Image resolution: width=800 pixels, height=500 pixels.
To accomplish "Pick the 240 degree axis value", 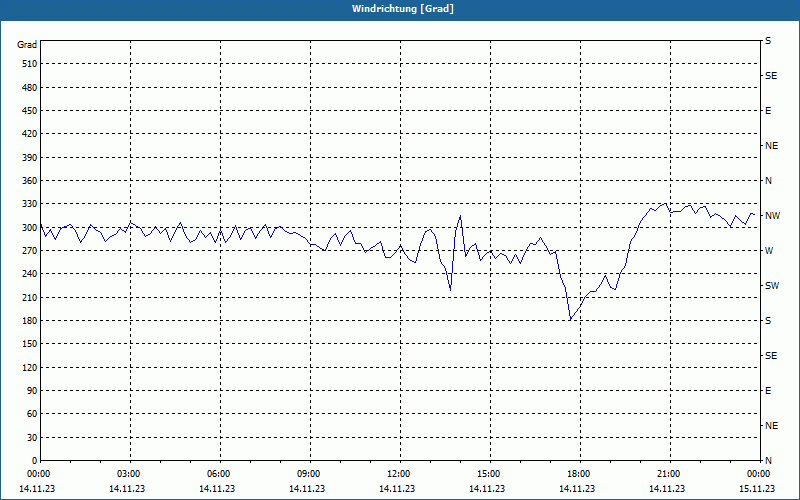I will pyautogui.click(x=30, y=274).
